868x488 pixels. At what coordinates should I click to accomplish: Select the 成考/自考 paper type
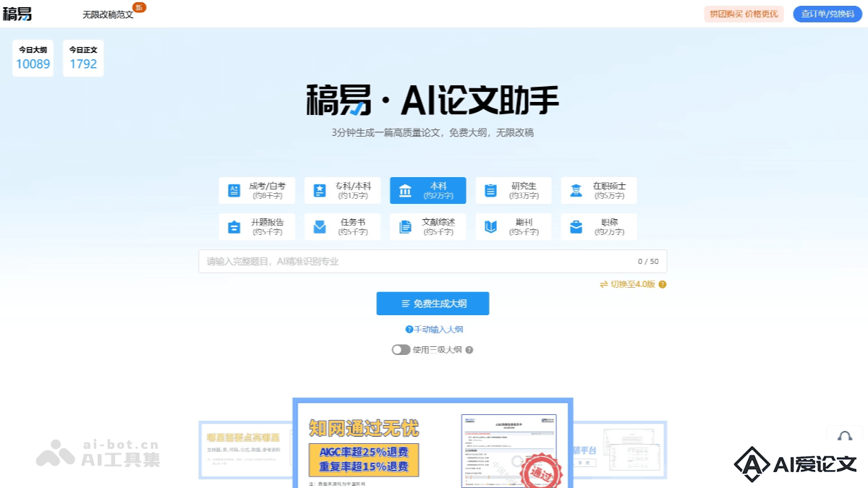tap(257, 190)
